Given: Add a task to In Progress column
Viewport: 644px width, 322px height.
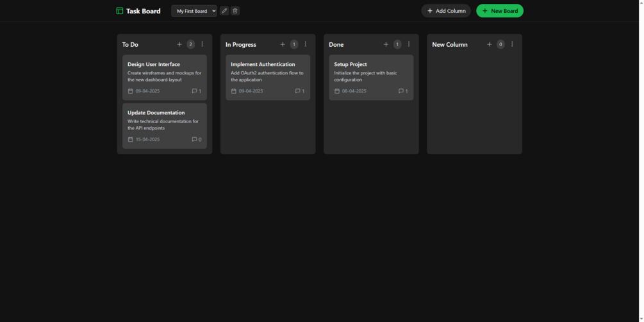Looking at the screenshot, I should (283, 44).
